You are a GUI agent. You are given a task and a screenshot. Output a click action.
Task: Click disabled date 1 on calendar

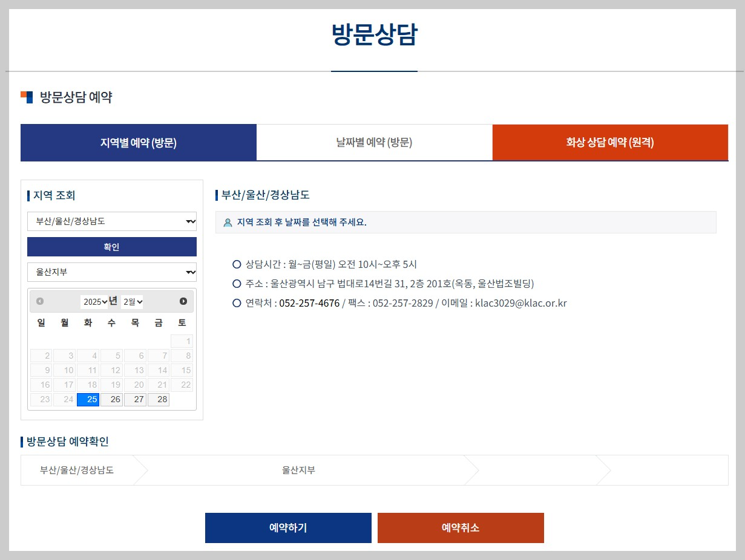[182, 341]
